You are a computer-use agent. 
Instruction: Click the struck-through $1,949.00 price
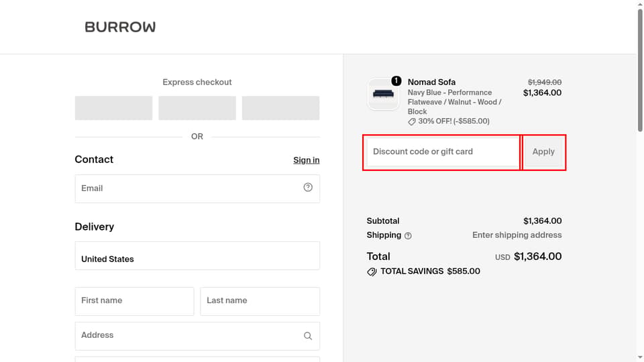click(545, 82)
